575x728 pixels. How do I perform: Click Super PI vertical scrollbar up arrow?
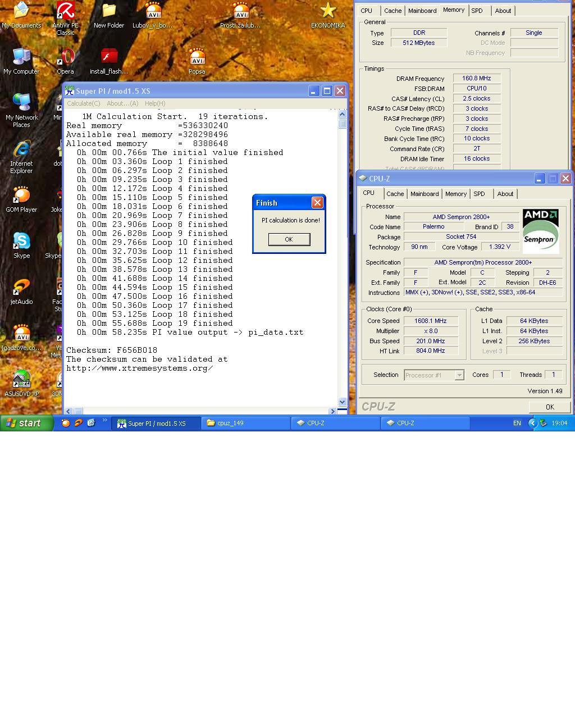[343, 114]
